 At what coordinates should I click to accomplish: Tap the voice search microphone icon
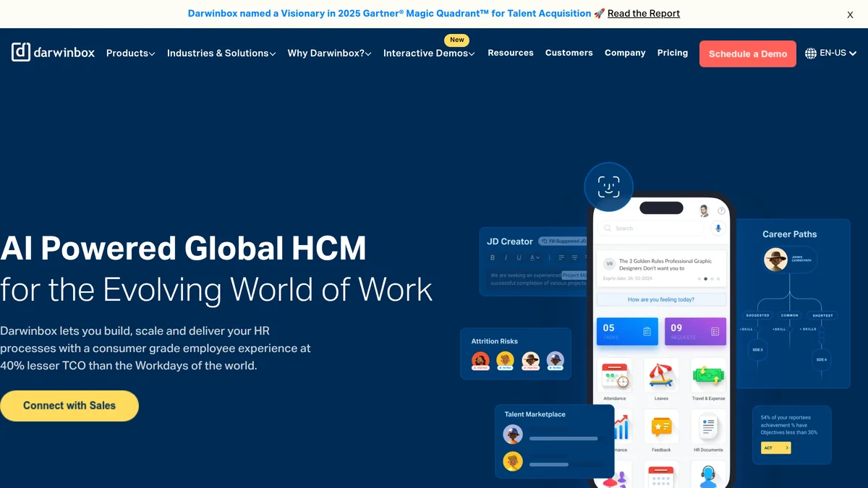718,228
